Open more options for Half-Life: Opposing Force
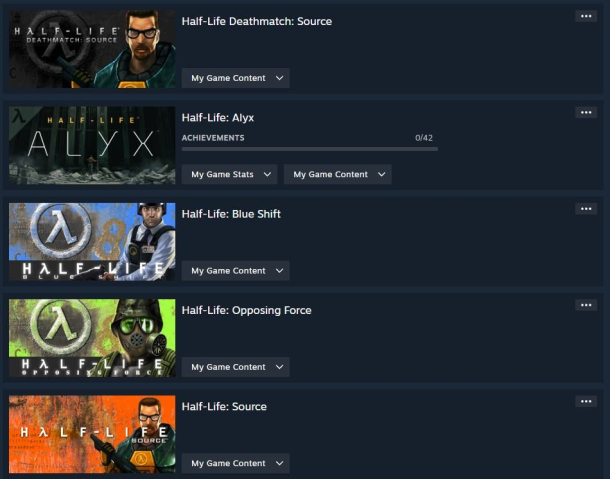Viewport: 610px width, 479px height. point(586,305)
